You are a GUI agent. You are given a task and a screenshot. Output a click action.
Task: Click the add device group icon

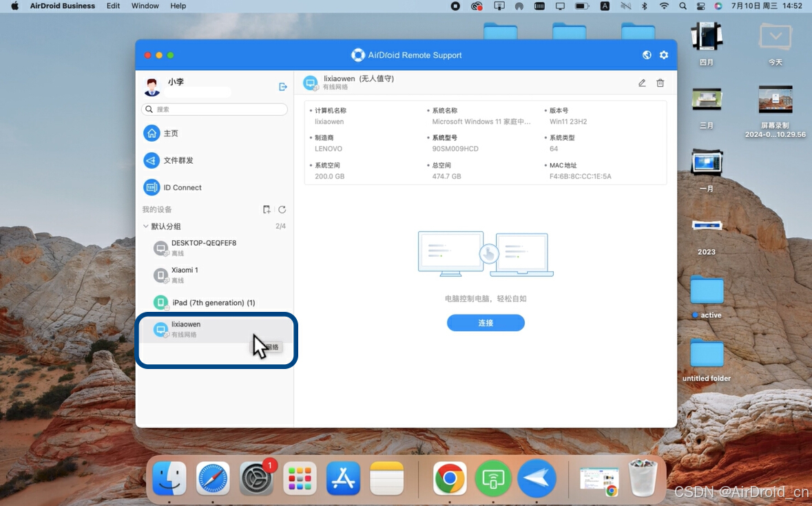[267, 209]
